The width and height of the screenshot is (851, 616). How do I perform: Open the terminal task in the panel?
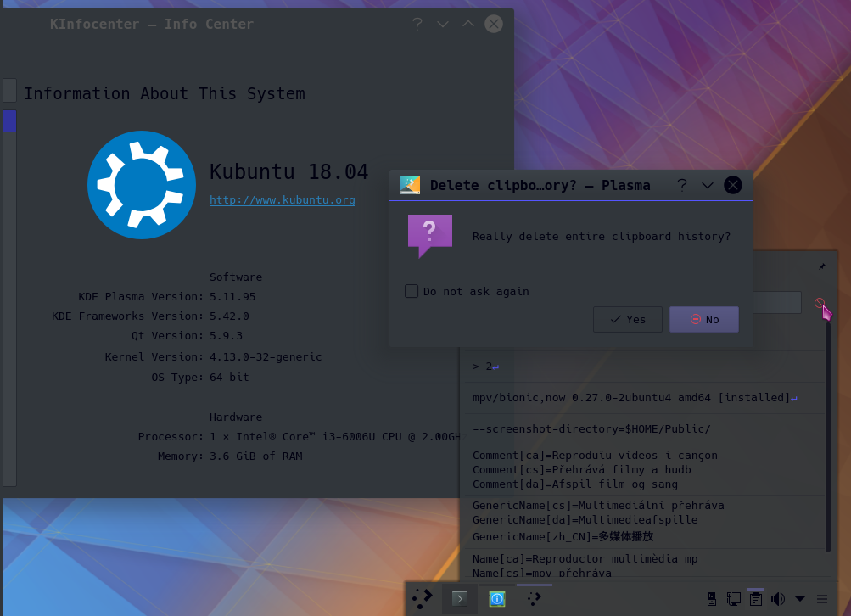pos(459,599)
